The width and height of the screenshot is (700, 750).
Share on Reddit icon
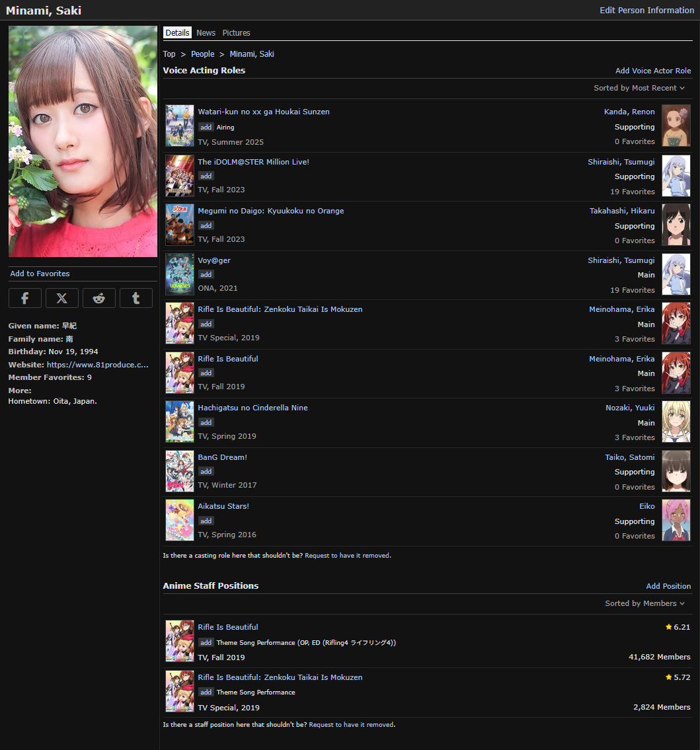tap(99, 298)
